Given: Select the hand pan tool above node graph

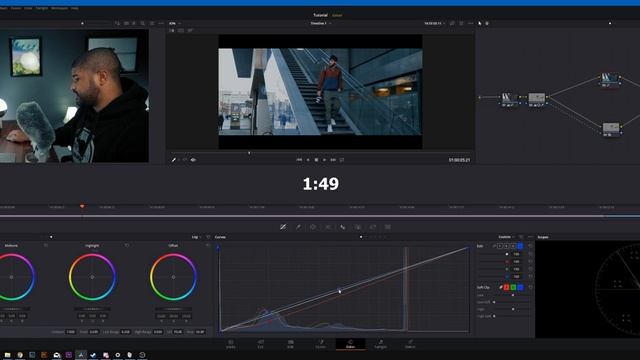Looking at the screenshot, I should click(x=487, y=23).
